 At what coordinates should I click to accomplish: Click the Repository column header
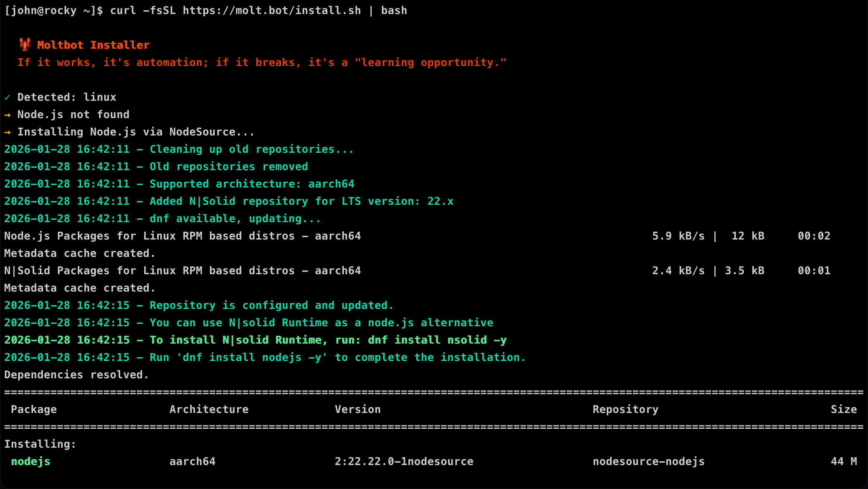coord(625,409)
